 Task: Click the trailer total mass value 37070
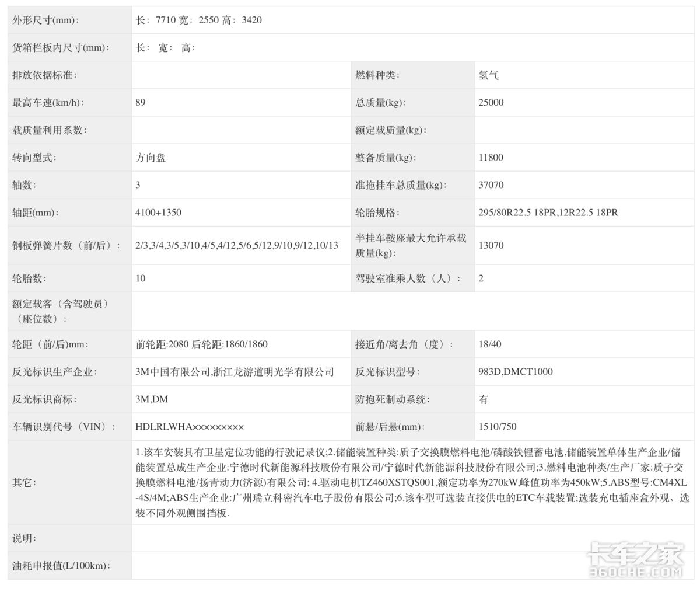coord(491,185)
